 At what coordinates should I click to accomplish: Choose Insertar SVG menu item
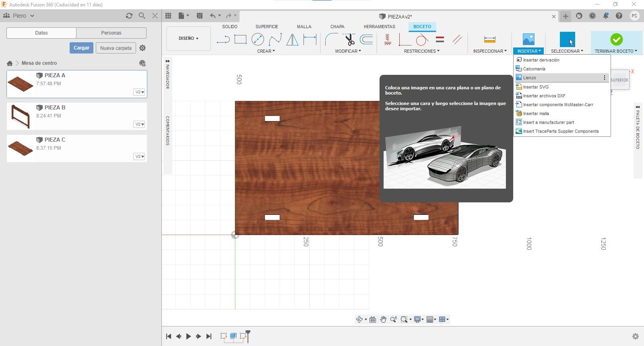coord(562,87)
